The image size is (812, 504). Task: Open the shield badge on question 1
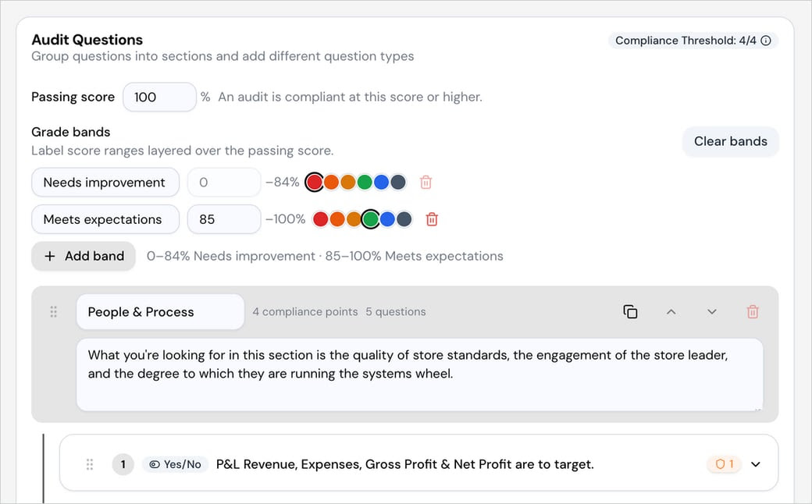pos(725,464)
